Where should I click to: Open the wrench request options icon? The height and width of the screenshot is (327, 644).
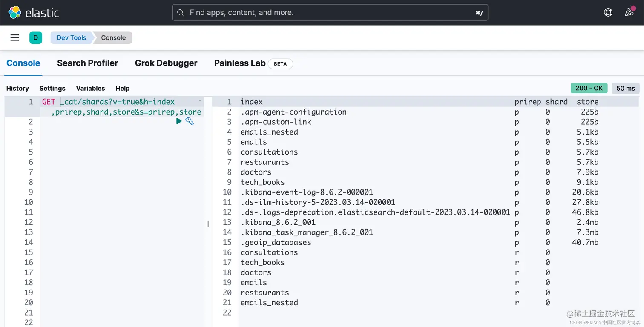(190, 121)
